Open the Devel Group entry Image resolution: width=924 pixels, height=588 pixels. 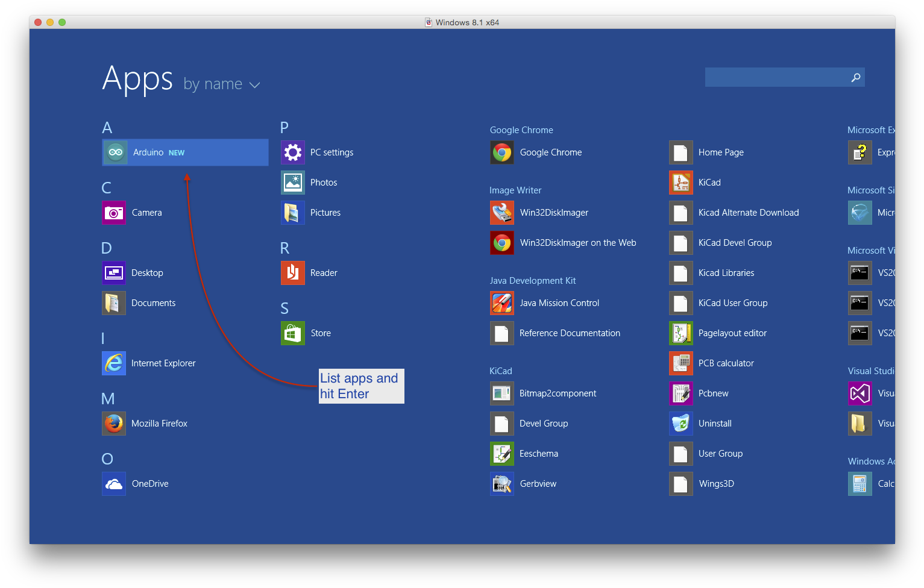pos(544,424)
